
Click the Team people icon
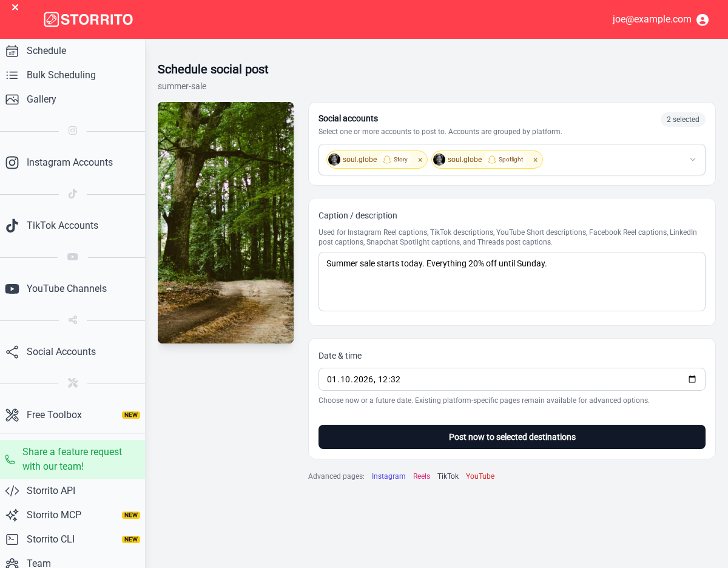click(x=12, y=563)
